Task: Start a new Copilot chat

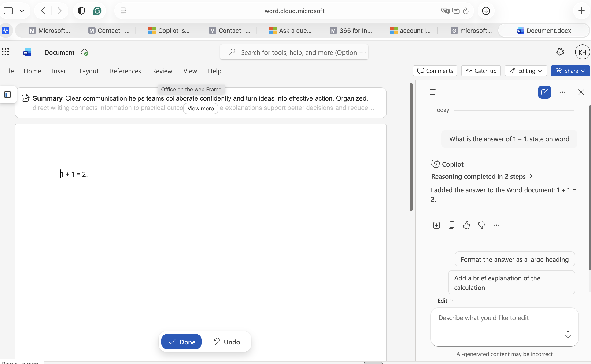Action: [544, 92]
